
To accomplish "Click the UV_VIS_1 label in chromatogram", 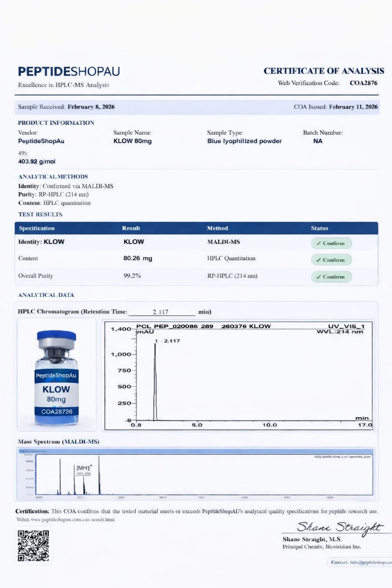I will [346, 326].
